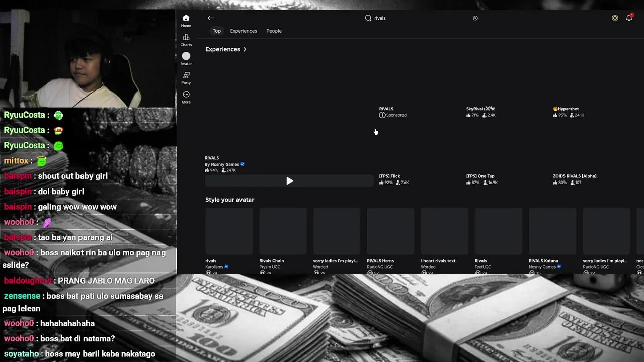Click the streamer webcam feed
Screen dimensions: 644x362
88,58
